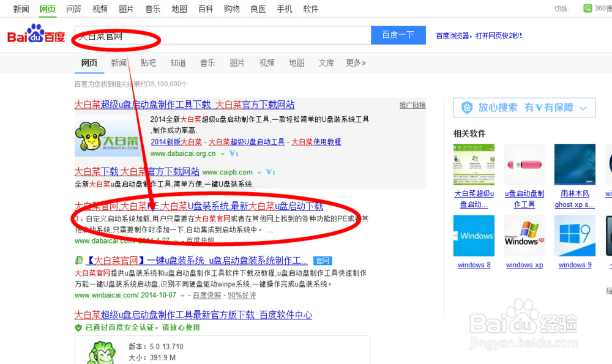612x364 pixels.
Task: Switch to the 知道 results tab
Action: pyautogui.click(x=178, y=63)
